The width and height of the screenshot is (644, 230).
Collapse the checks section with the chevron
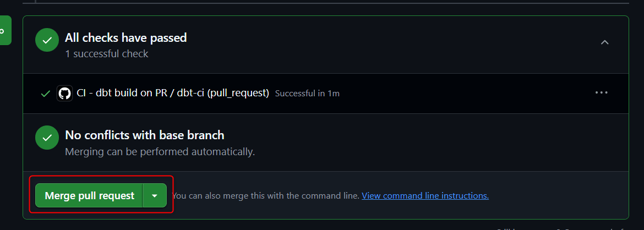click(604, 42)
